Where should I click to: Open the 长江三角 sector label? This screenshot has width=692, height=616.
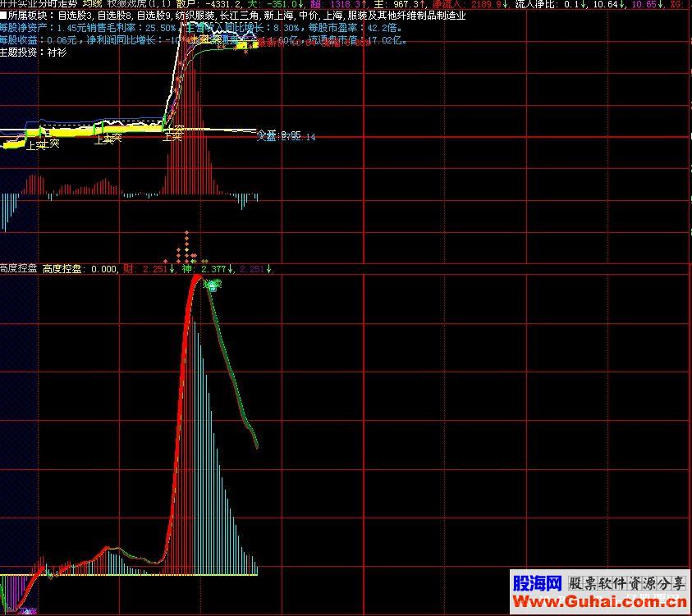pos(239,16)
